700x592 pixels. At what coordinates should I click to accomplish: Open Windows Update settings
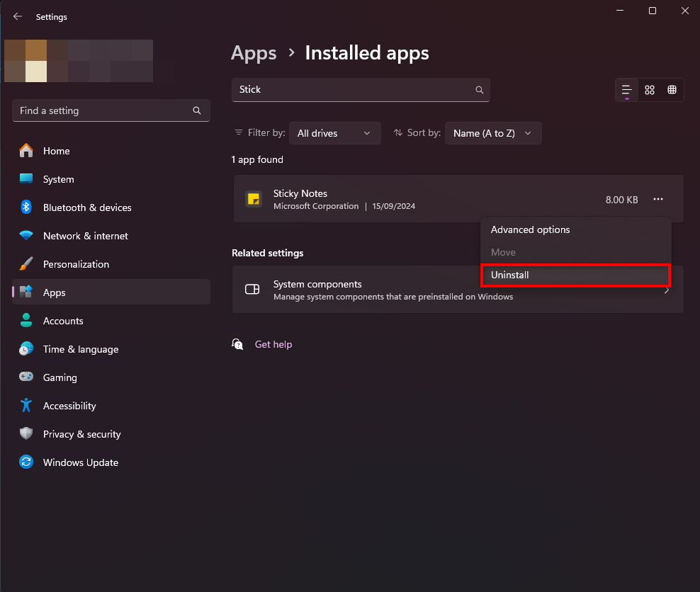[x=80, y=462]
